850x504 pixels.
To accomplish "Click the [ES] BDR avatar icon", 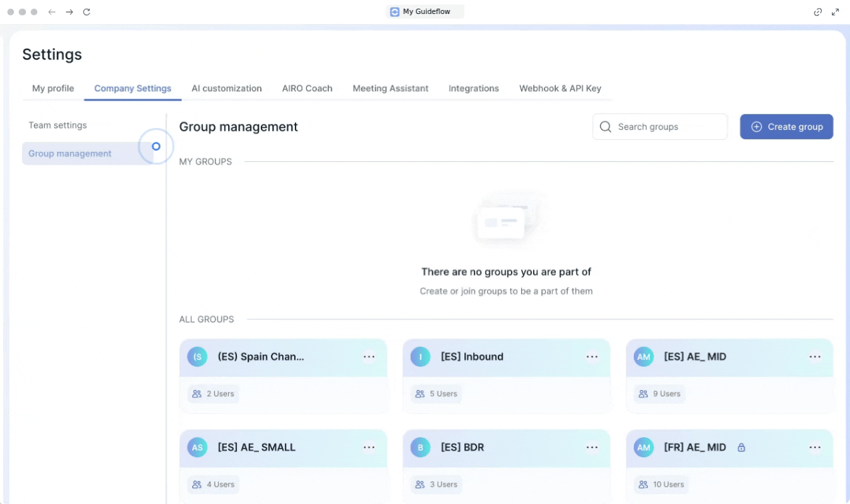I will click(420, 447).
